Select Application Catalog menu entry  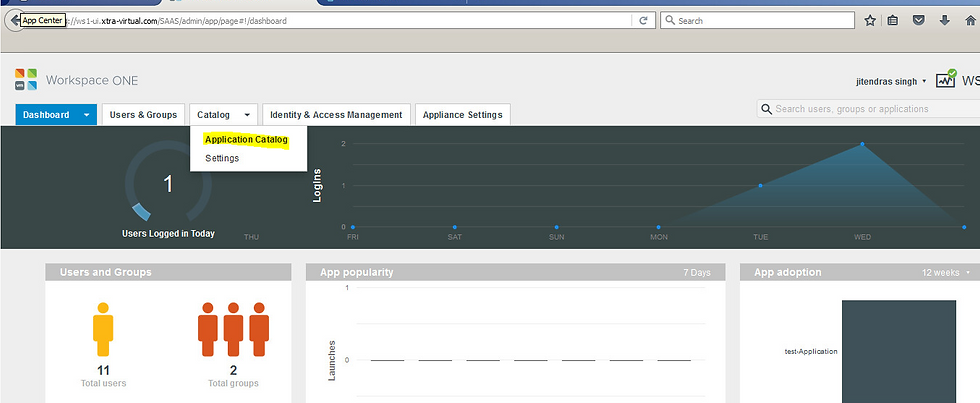tap(246, 140)
